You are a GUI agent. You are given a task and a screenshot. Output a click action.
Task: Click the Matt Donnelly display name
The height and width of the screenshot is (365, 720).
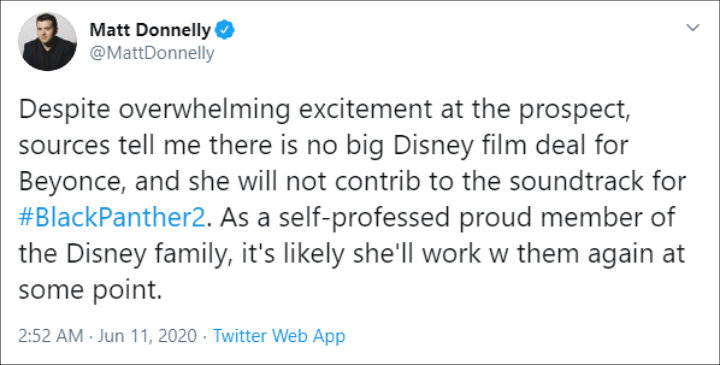(x=150, y=30)
